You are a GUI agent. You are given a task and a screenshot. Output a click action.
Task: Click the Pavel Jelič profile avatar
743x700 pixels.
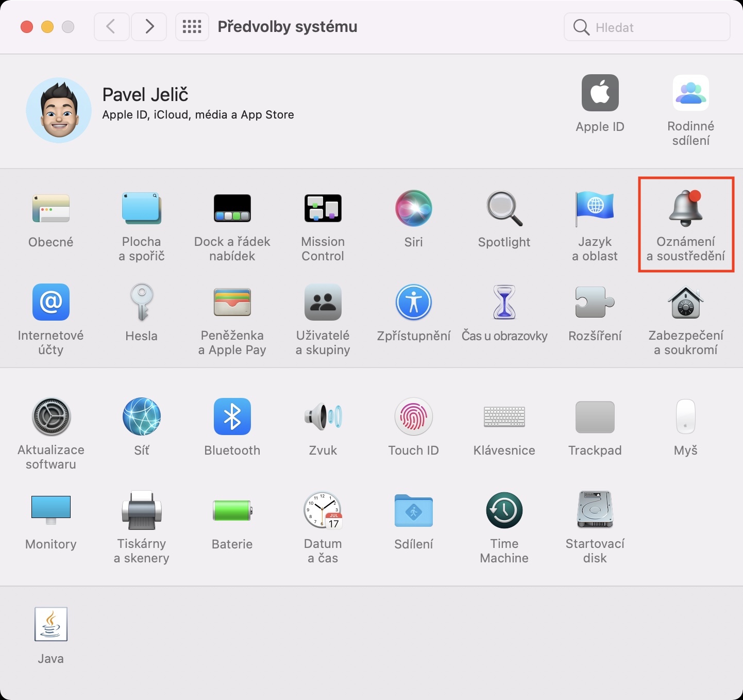59,110
